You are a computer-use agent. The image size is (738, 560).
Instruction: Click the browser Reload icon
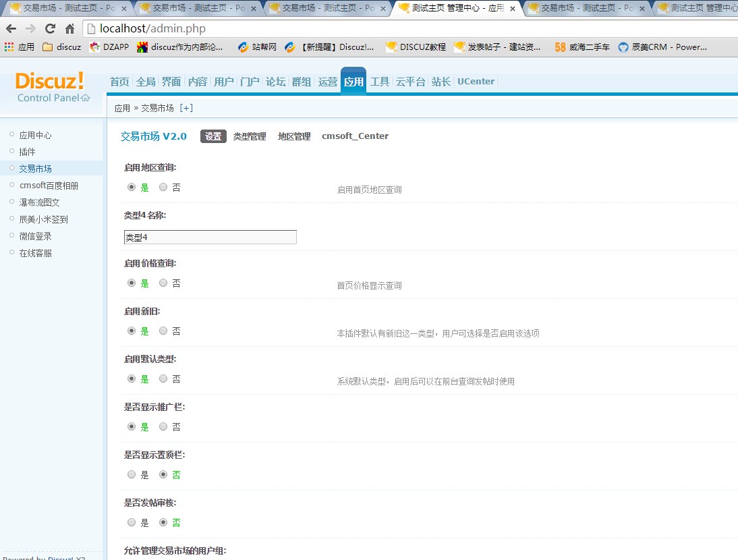point(50,29)
